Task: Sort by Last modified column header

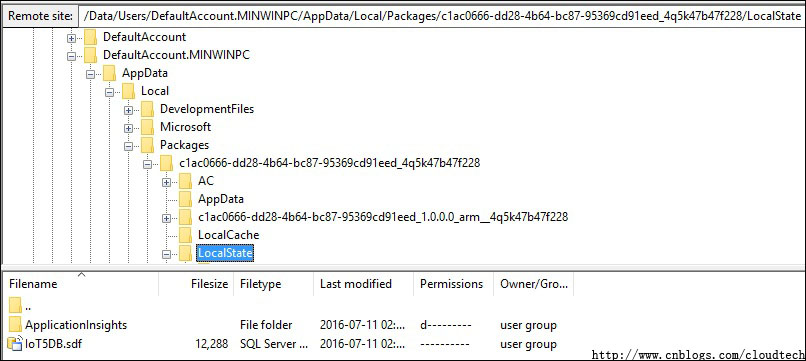Action: tap(363, 284)
